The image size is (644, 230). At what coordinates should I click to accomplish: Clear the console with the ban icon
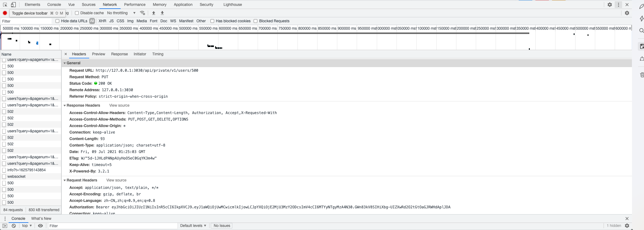click(x=14, y=226)
